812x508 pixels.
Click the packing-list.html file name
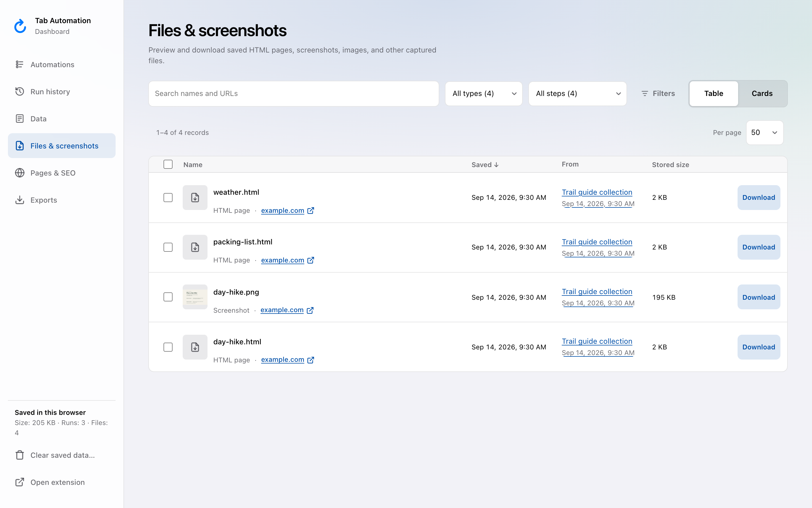[x=243, y=242]
